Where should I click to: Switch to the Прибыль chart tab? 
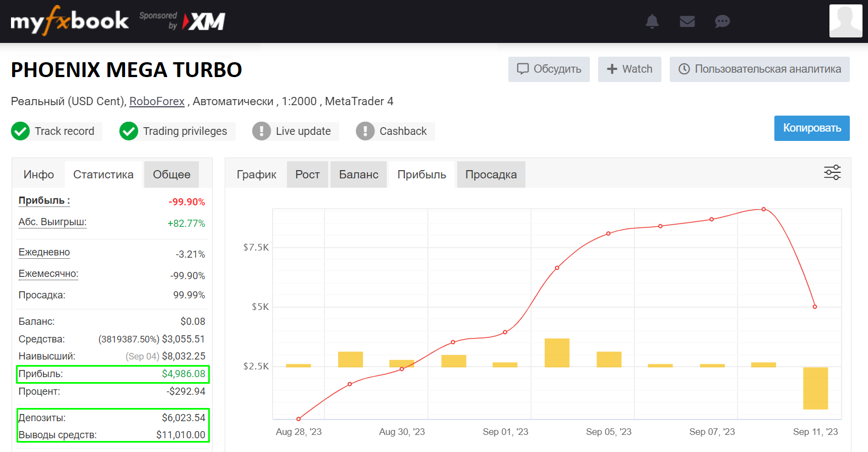422,175
